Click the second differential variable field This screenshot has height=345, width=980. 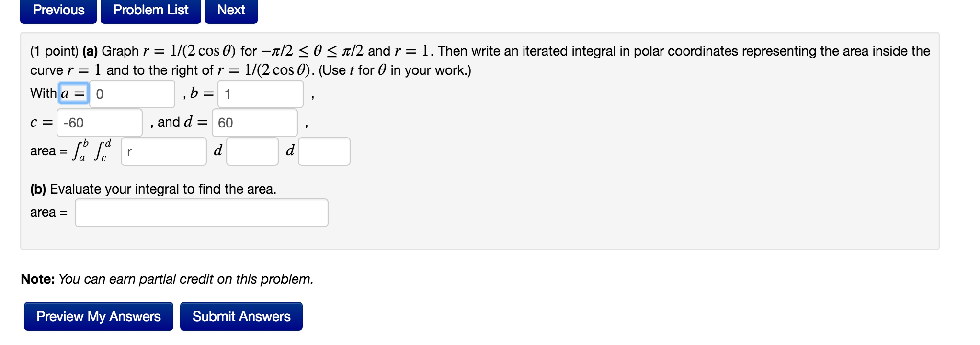coord(324,151)
